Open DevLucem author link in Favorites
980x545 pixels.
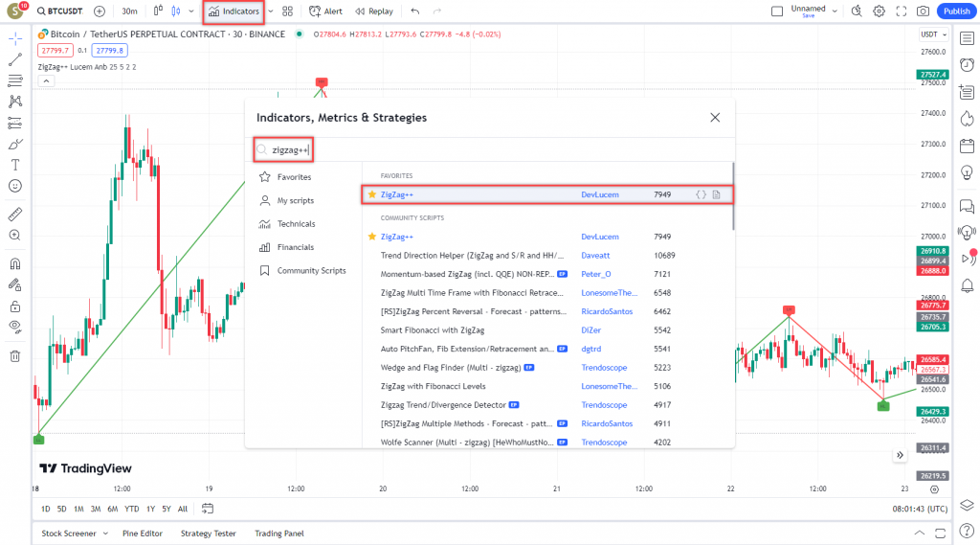(600, 194)
